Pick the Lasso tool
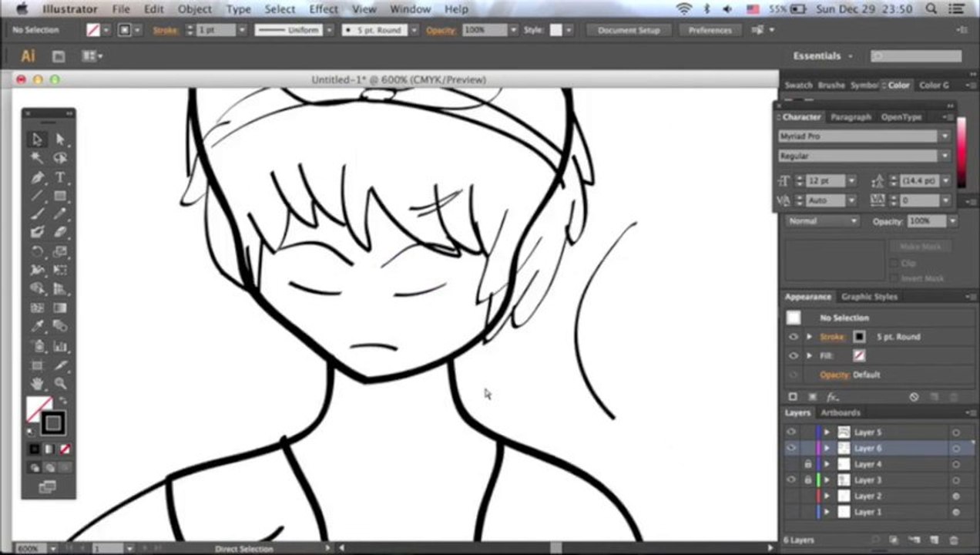The height and width of the screenshot is (555, 980). point(60,158)
